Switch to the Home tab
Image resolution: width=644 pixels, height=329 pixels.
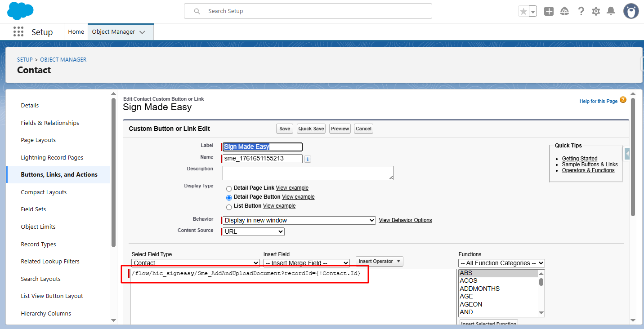pyautogui.click(x=76, y=32)
